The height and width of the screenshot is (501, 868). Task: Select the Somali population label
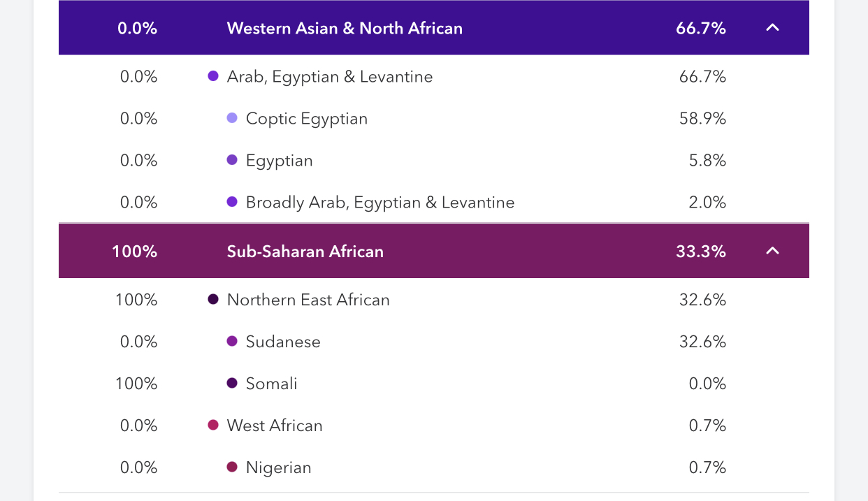pos(271,384)
